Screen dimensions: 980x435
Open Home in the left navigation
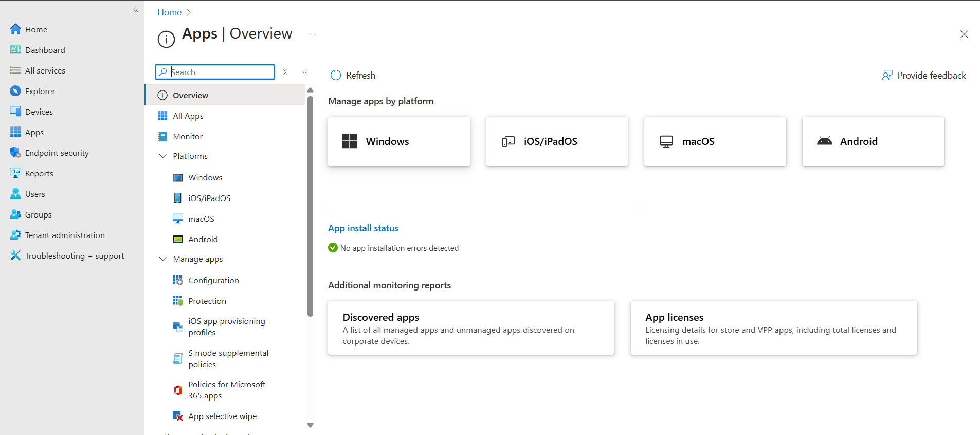click(x=36, y=29)
